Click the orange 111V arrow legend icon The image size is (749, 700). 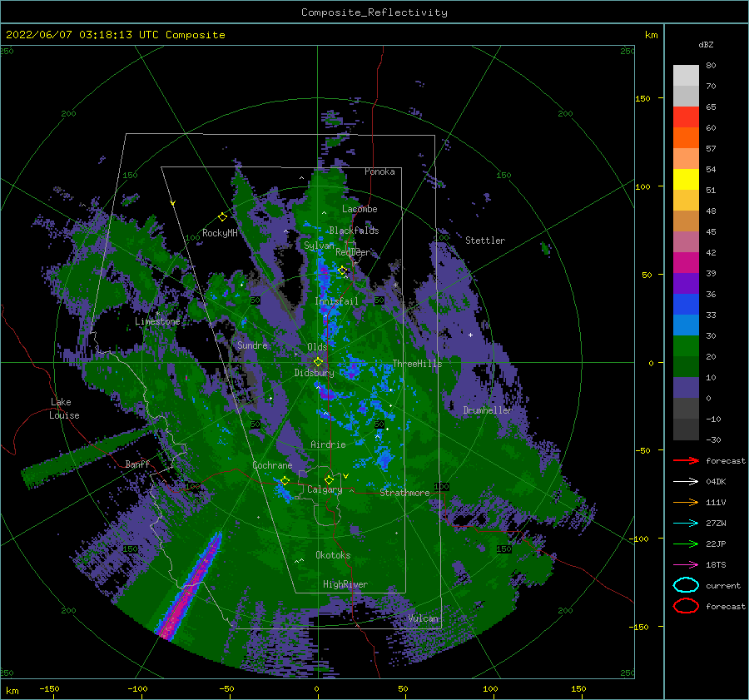[686, 502]
